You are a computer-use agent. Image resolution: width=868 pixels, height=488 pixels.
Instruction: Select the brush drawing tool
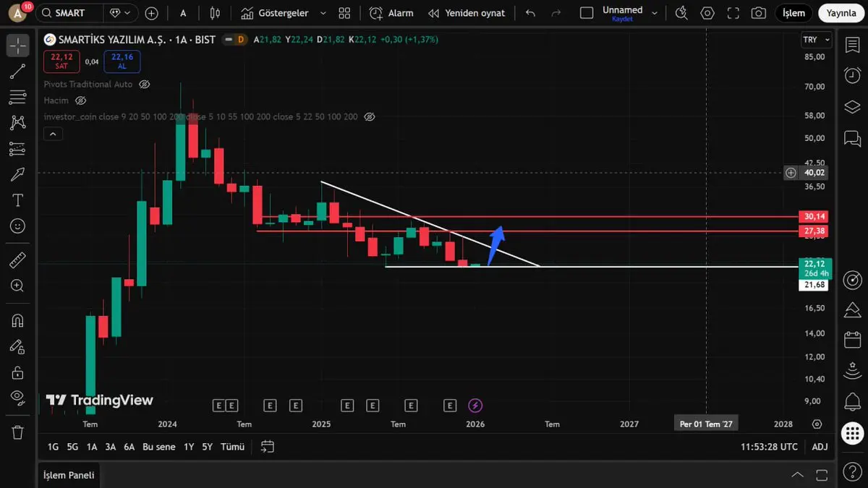tap(18, 174)
